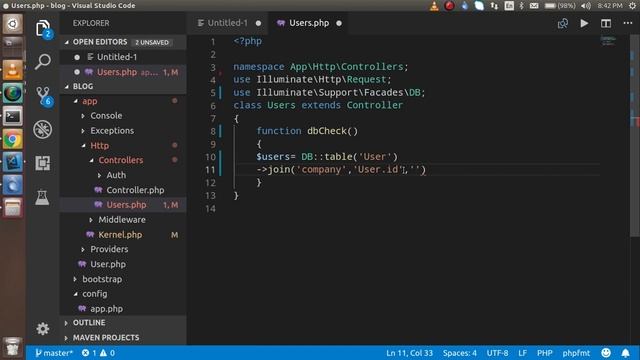640x360 pixels.
Task: Click the errors and warnings indicator in status bar
Action: tap(98, 353)
